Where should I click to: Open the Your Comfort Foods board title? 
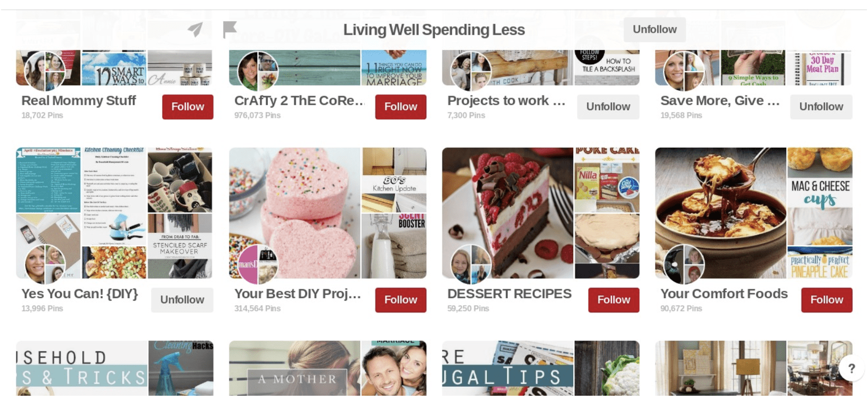[724, 294]
